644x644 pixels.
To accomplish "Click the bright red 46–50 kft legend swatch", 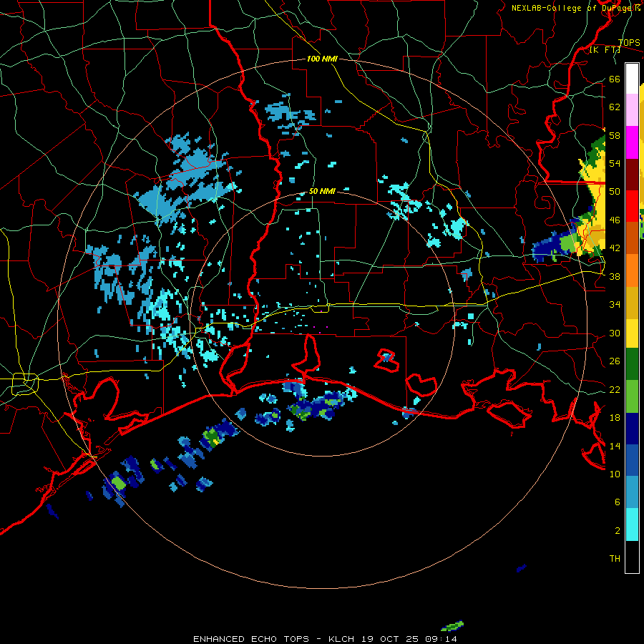I will [x=632, y=206].
